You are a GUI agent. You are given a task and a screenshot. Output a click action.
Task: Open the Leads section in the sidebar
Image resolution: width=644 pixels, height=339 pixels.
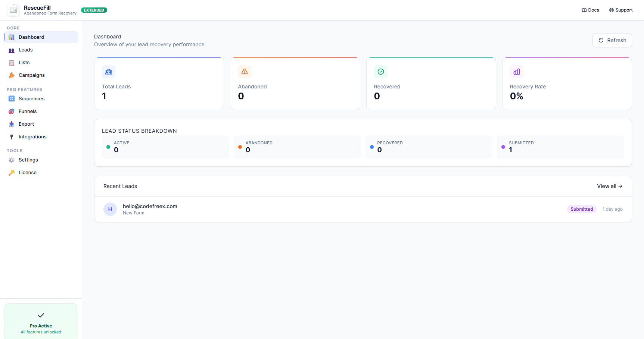point(25,50)
